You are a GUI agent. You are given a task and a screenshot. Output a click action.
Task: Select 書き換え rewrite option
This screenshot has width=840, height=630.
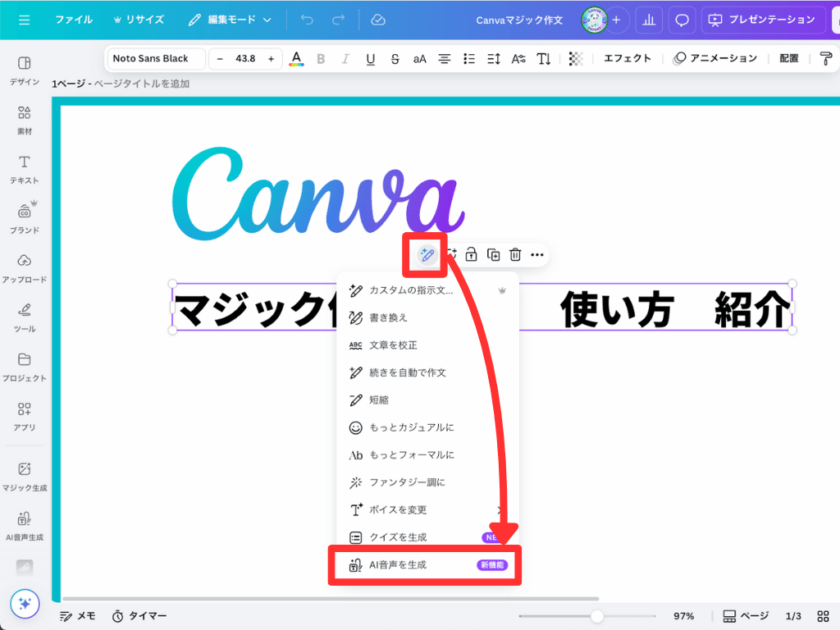(x=427, y=317)
